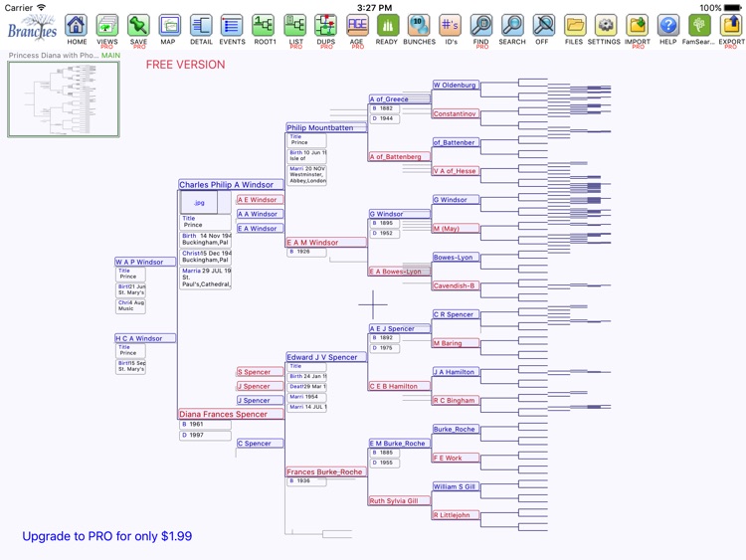The height and width of the screenshot is (560, 746).
Task: Select the J A Hamilton node
Action: point(456,372)
